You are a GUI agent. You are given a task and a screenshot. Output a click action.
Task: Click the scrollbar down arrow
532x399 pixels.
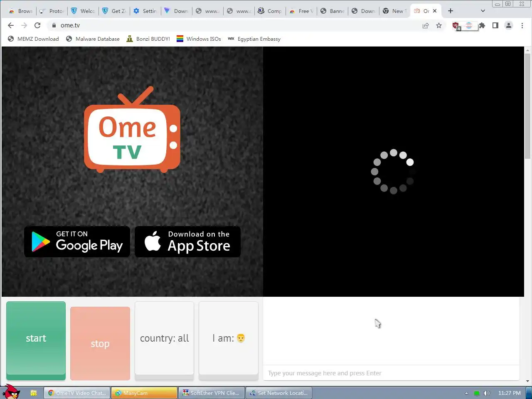tap(527, 381)
